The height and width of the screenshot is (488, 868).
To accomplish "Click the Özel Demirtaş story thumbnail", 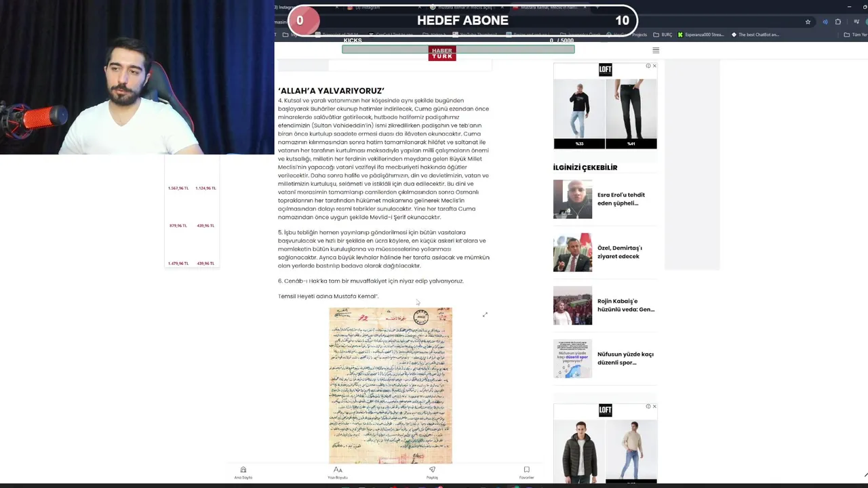I will point(572,252).
